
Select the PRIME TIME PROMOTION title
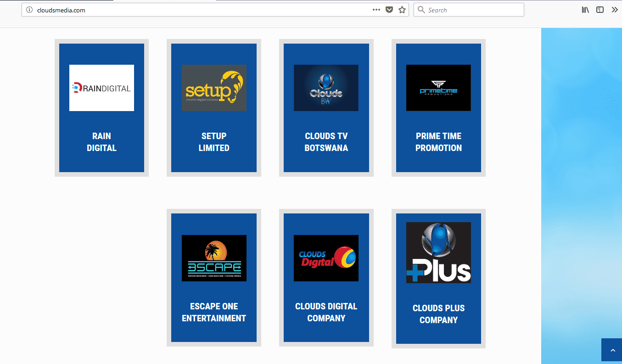(438, 142)
